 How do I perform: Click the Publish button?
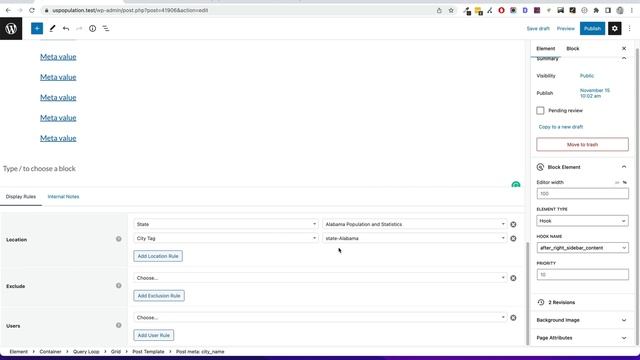point(592,29)
